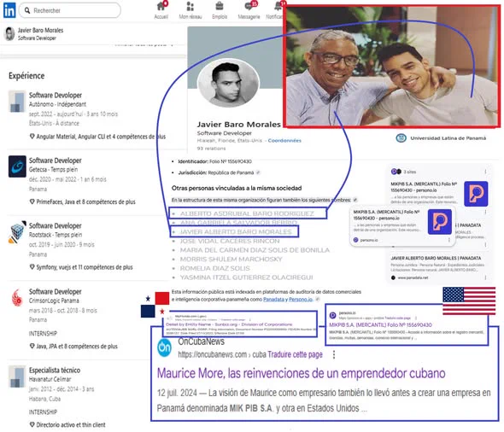Open the Coordonnées contact info link
Viewport: 504px width, 432px height.
(284, 141)
